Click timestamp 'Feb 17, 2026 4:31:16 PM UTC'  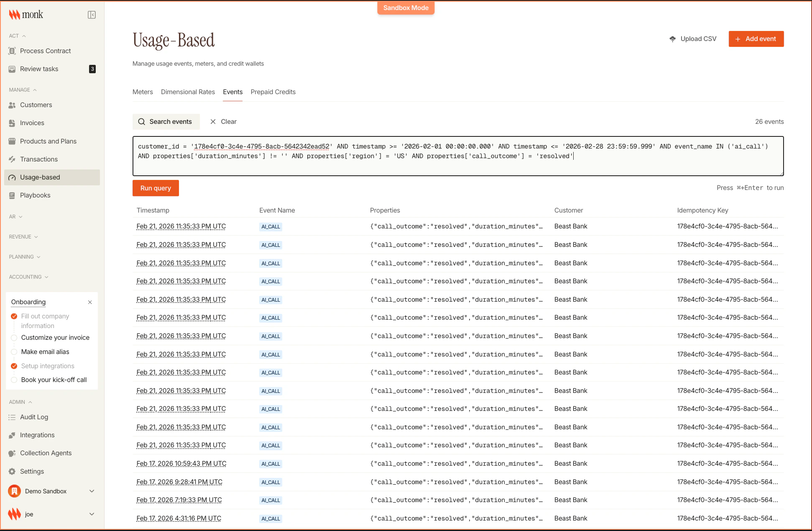[x=179, y=518]
